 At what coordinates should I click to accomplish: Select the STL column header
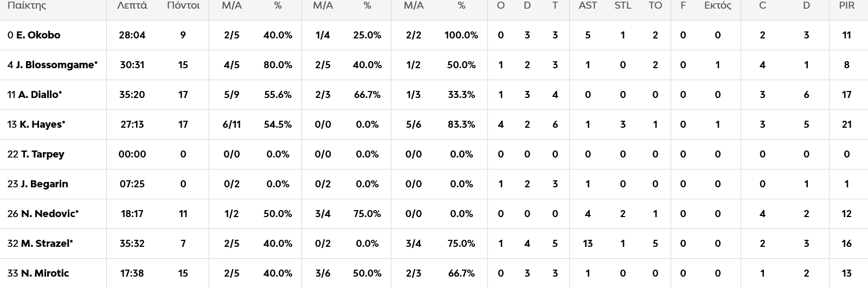pos(622,6)
